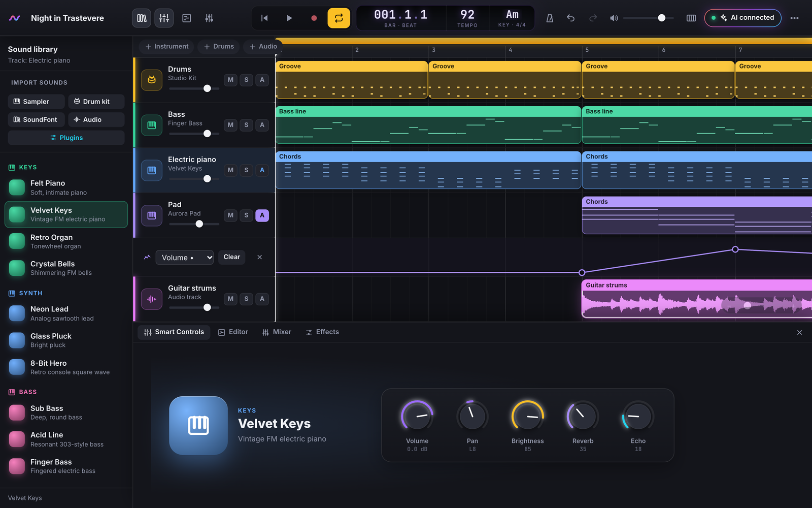The height and width of the screenshot is (508, 812).
Task: Click the undo arrow
Action: 571,18
